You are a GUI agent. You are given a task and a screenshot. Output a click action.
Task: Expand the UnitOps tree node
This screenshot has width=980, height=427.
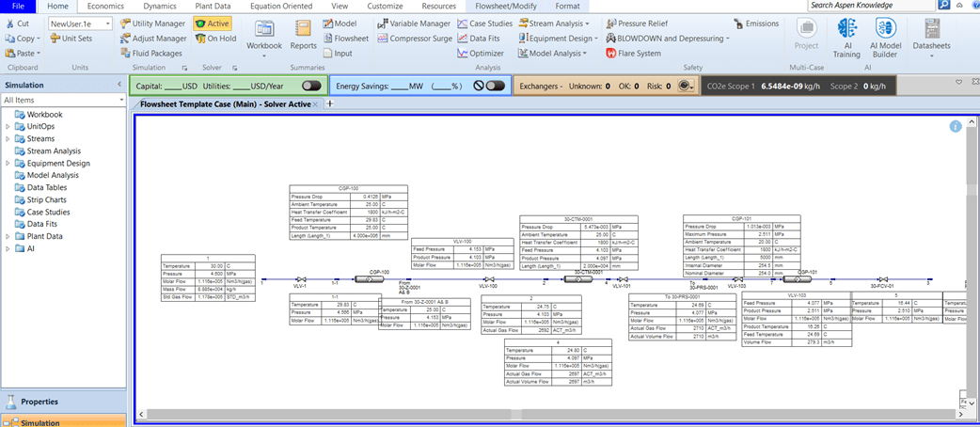coord(8,127)
